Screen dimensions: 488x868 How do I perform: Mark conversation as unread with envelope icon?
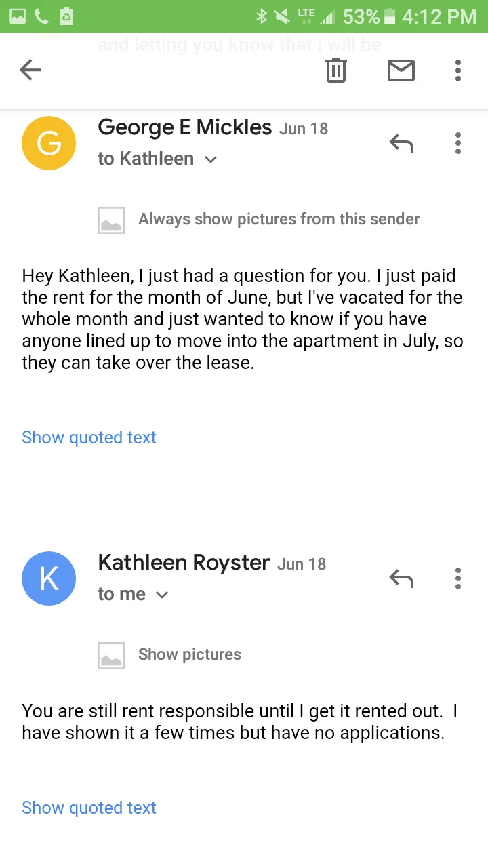[x=401, y=70]
